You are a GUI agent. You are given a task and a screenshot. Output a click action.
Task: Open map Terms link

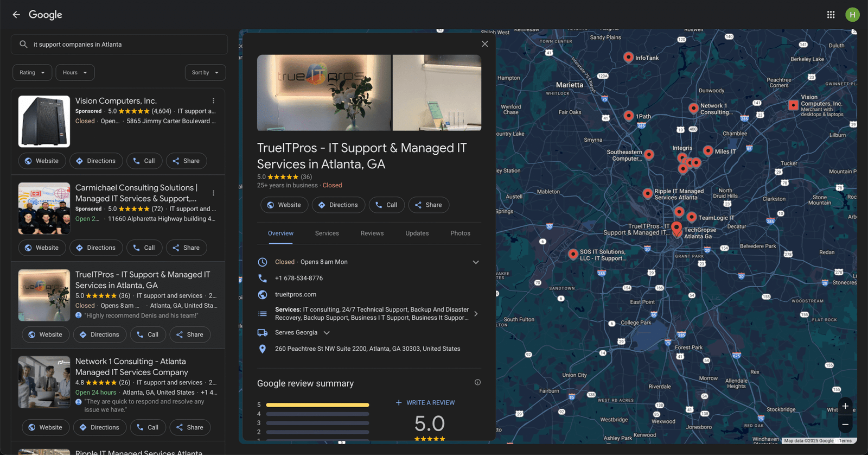pyautogui.click(x=845, y=441)
